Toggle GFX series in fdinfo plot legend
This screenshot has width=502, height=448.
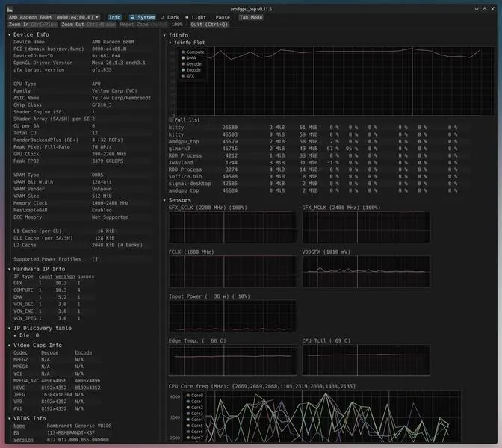[188, 76]
